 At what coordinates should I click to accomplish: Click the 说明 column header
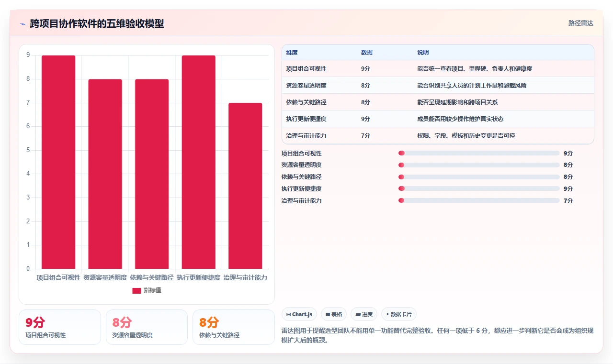(423, 53)
